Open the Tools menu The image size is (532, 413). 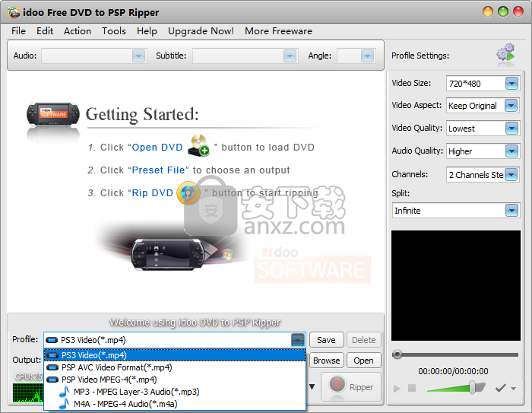[114, 31]
